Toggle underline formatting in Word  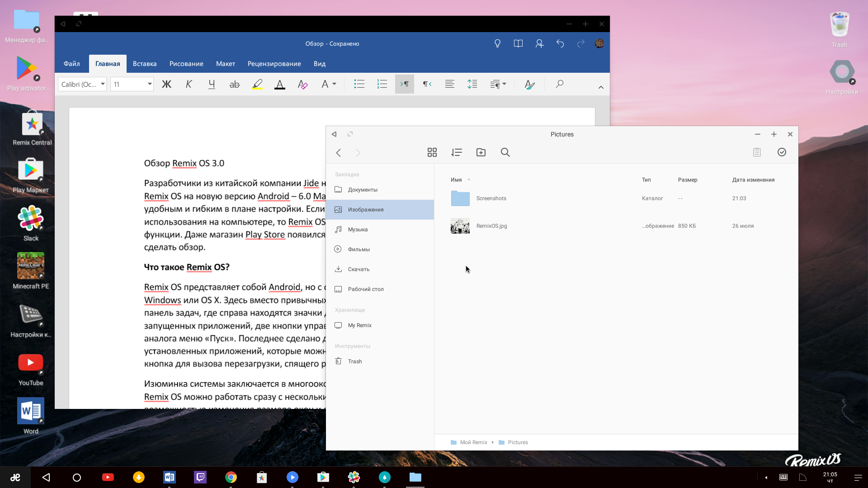[x=212, y=84]
